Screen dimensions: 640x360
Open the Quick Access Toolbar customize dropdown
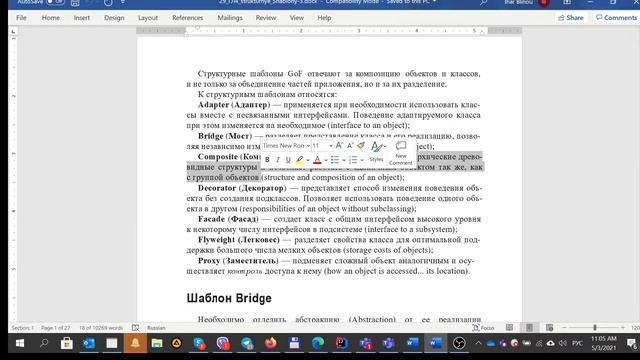tap(123, 3)
